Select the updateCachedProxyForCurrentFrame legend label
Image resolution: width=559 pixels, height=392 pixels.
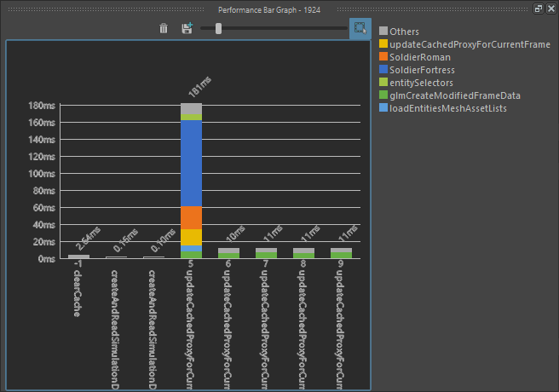pos(470,44)
